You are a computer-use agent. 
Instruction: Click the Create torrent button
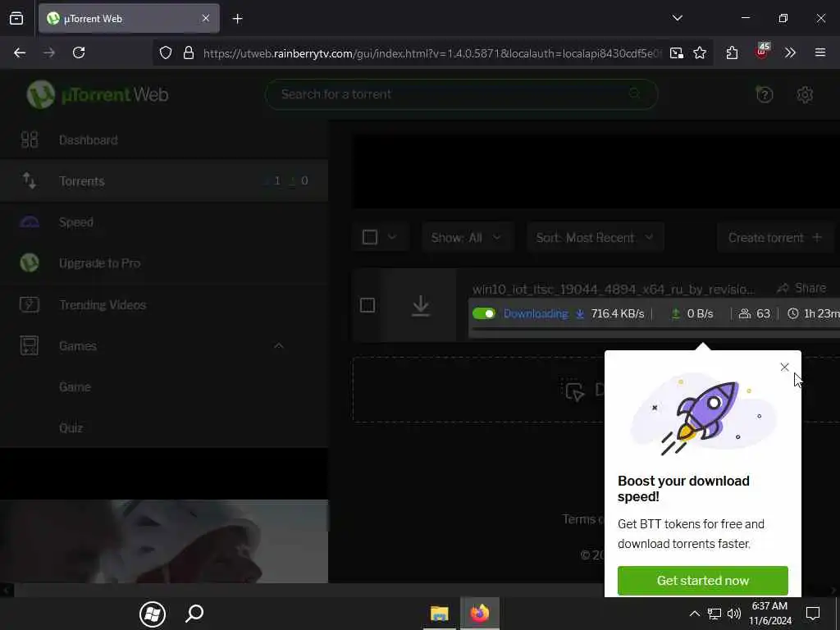[x=774, y=237]
